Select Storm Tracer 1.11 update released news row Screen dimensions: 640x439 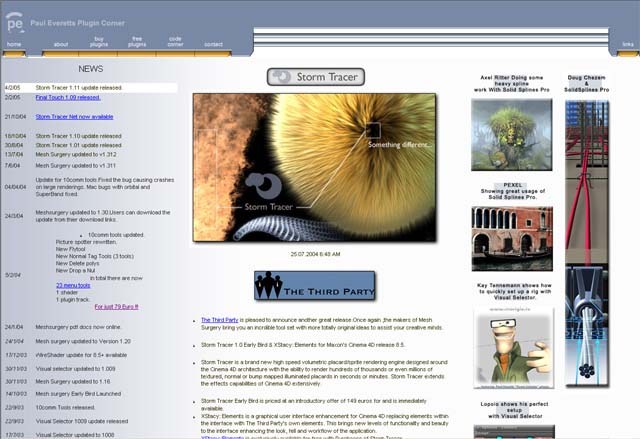pos(91,88)
